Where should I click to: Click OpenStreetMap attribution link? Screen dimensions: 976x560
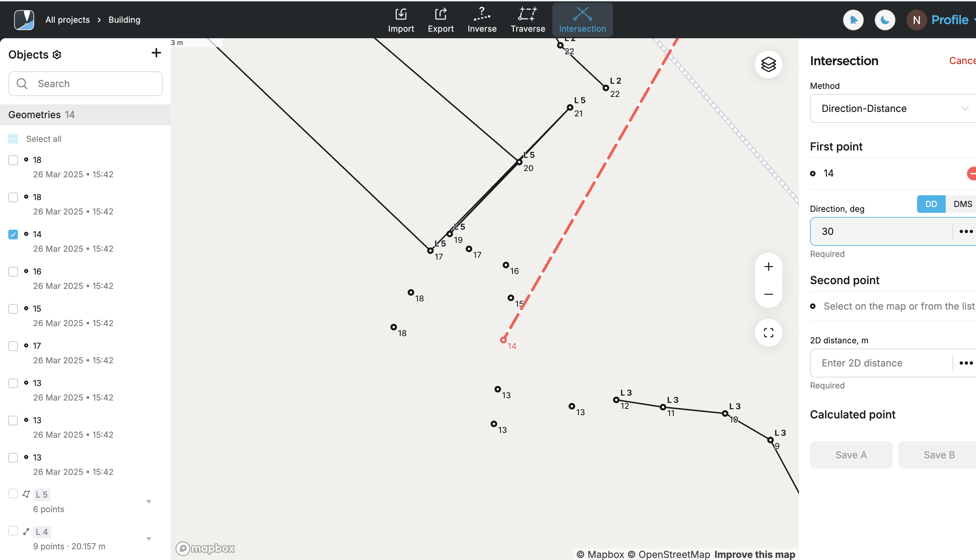coord(669,554)
